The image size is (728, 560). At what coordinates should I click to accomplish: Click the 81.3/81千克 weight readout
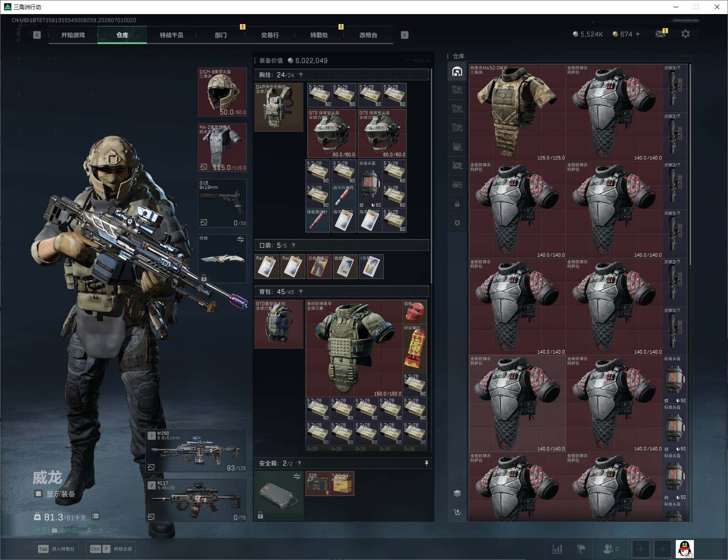(x=61, y=517)
